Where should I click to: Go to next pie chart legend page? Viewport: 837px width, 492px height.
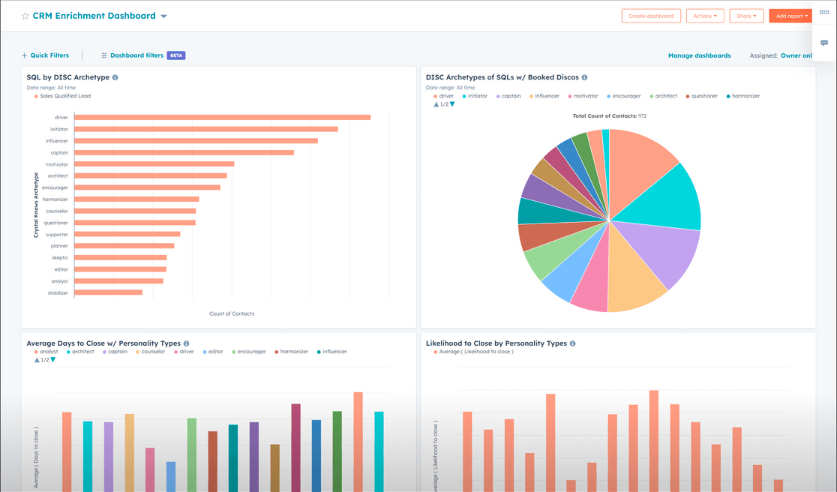point(452,105)
